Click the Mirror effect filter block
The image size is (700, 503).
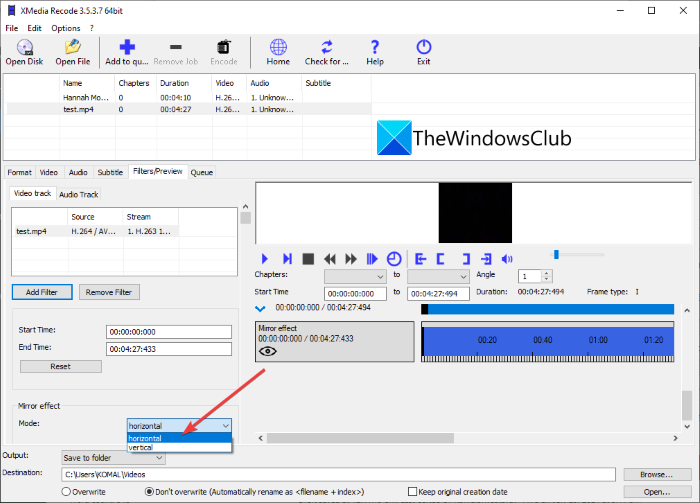(x=335, y=341)
